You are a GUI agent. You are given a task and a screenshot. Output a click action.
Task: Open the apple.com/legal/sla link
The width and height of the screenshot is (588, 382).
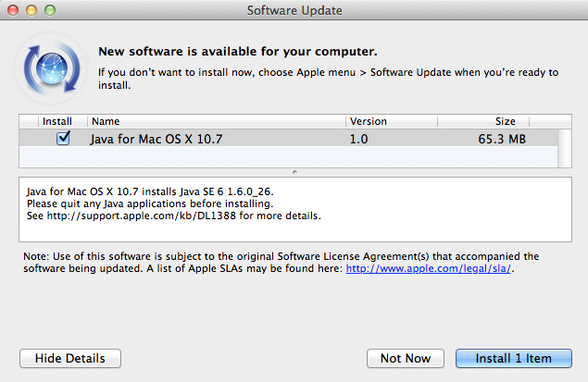pyautogui.click(x=428, y=268)
